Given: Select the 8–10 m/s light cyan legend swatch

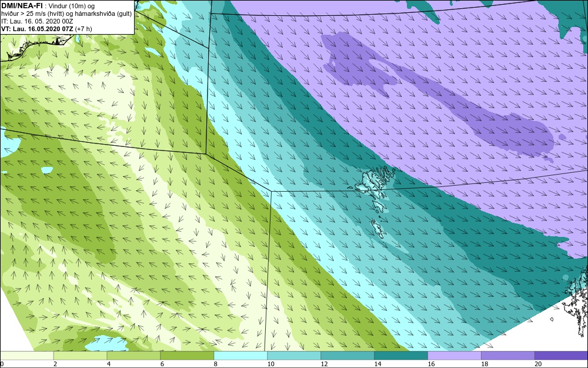Looking at the screenshot, I should click(240, 355).
